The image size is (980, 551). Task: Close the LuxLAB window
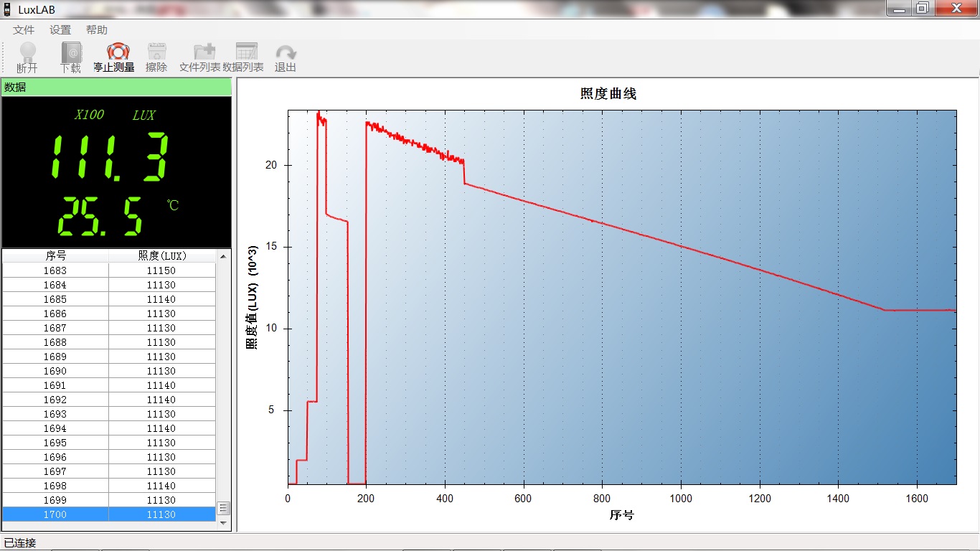tap(956, 8)
